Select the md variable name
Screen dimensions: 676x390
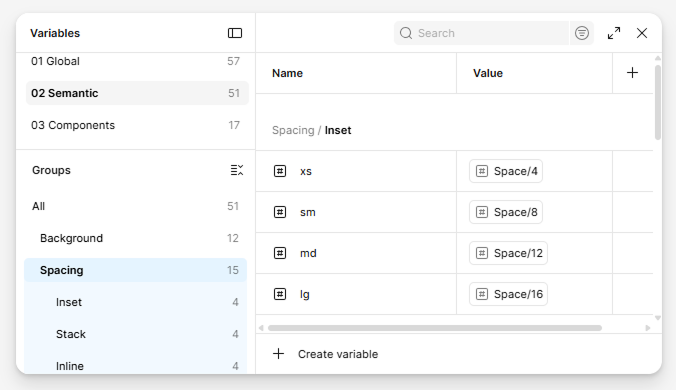tap(308, 253)
